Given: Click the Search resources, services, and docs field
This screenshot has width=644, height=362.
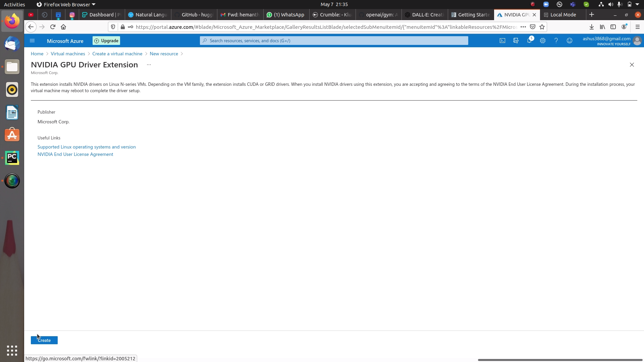Looking at the screenshot, I should pyautogui.click(x=334, y=41).
